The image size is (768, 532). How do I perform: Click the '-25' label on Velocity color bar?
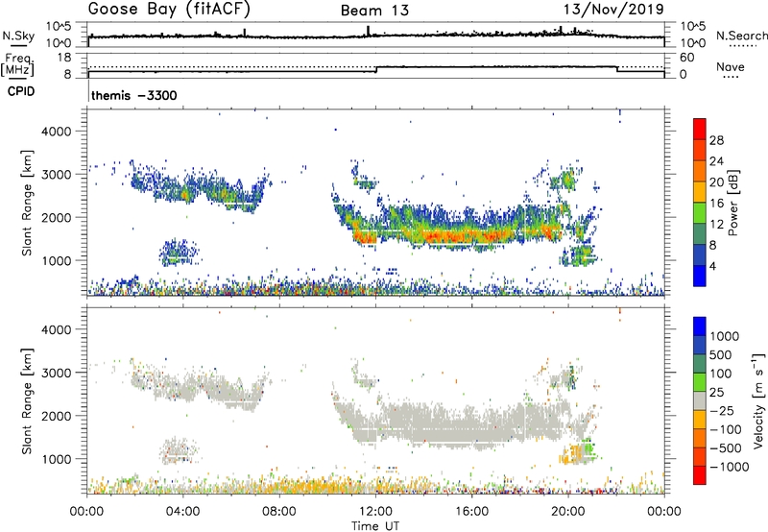722,411
